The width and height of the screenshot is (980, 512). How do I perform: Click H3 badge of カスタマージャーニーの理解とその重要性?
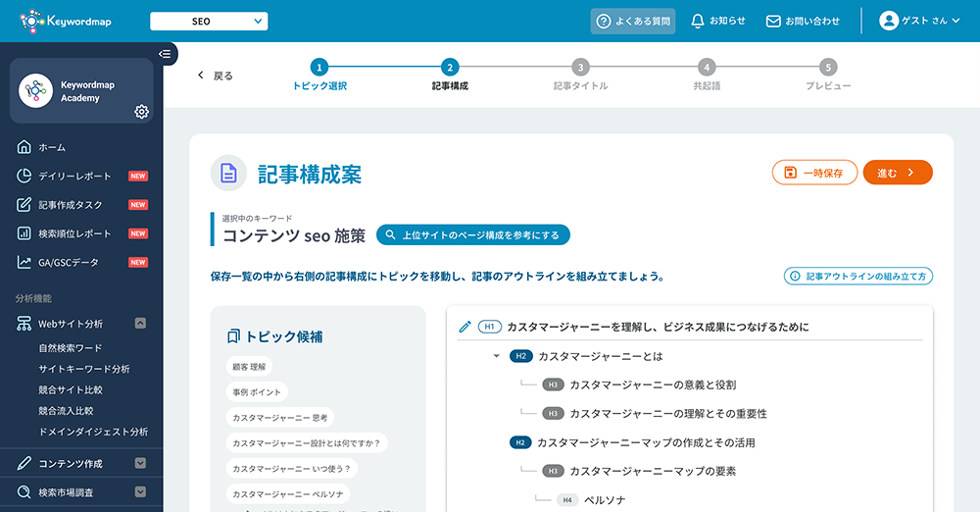553,414
